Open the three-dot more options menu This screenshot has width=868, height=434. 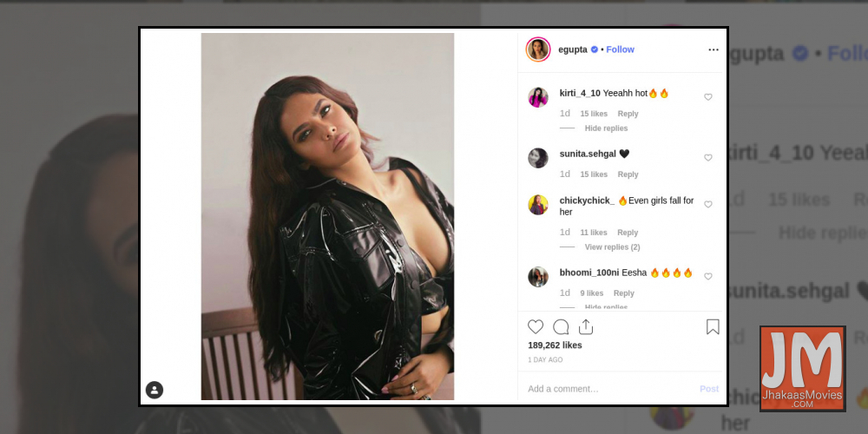[713, 49]
